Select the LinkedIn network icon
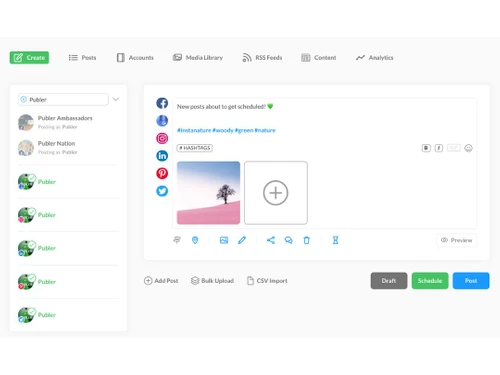The height and width of the screenshot is (375, 500). click(162, 156)
